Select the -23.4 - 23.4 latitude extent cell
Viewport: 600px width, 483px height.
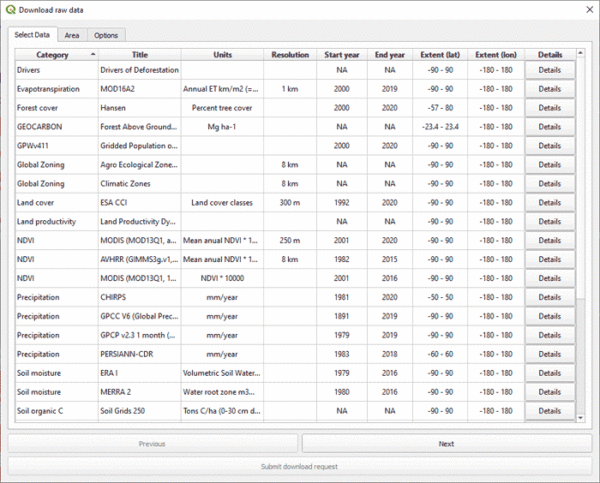coord(440,127)
